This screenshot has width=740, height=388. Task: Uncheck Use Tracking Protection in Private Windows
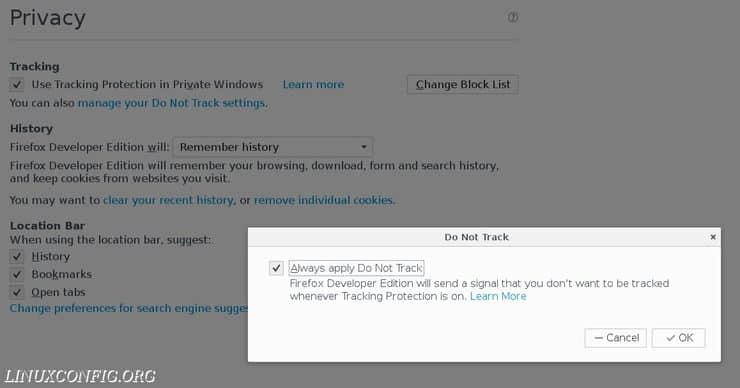(17, 84)
